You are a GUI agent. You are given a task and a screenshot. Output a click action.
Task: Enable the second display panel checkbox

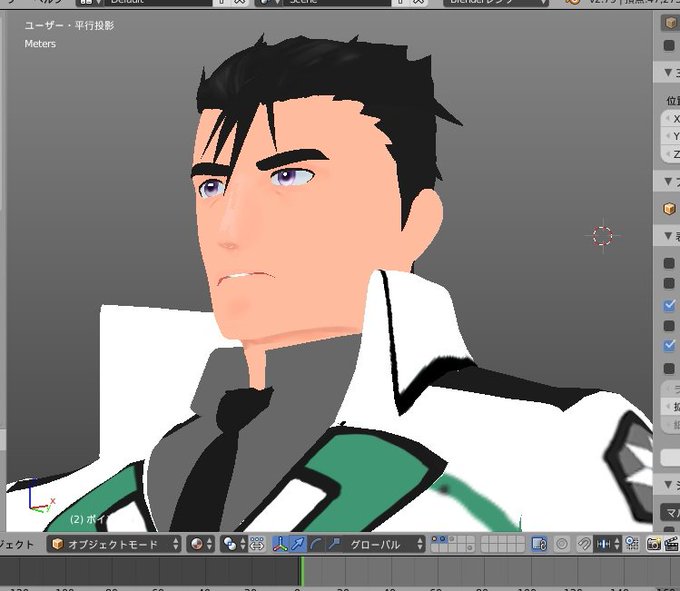pos(669,283)
